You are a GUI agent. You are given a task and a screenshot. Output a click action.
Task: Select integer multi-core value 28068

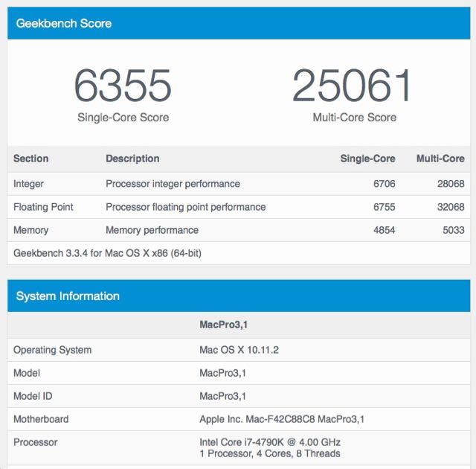(x=451, y=184)
